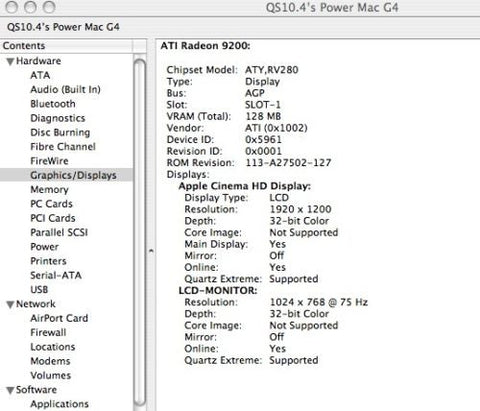480x411 pixels.
Task: Select AirPort Card under Network
Action: tap(59, 318)
